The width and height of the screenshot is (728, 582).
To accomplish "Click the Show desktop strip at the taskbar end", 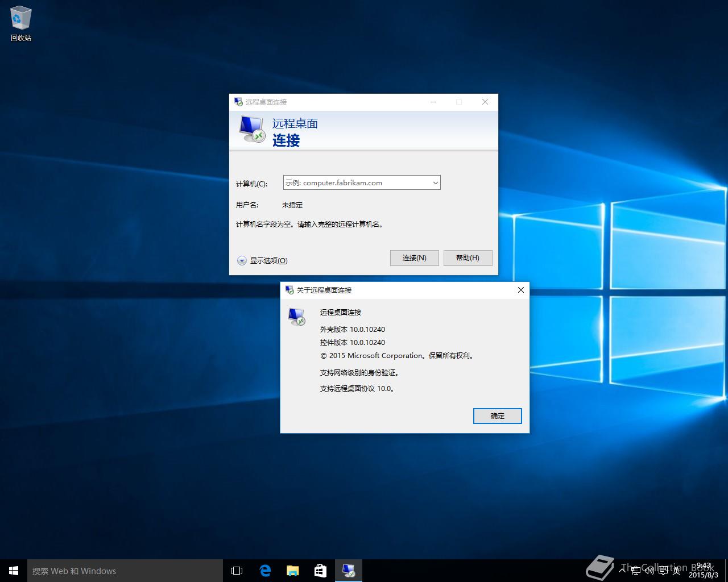I will pos(726,571).
